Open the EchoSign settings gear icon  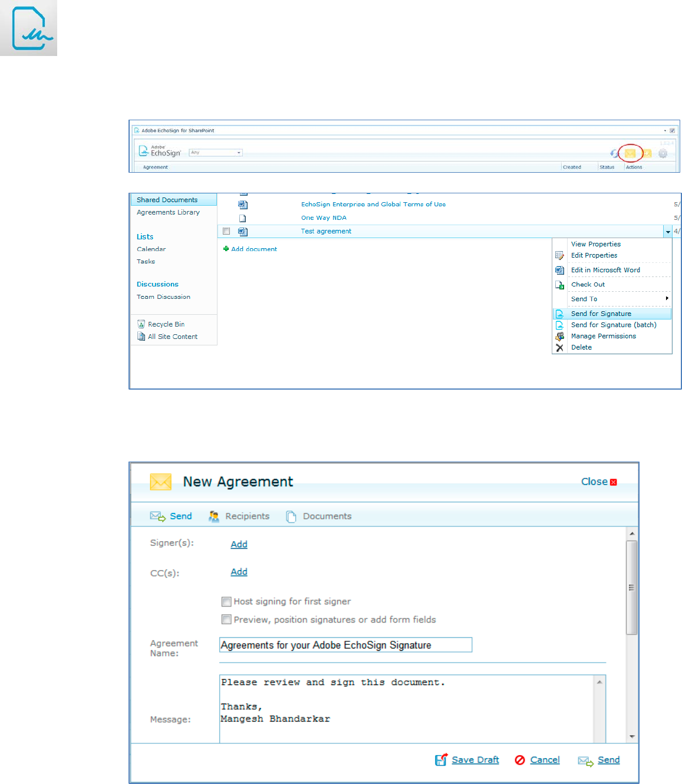[x=663, y=153]
